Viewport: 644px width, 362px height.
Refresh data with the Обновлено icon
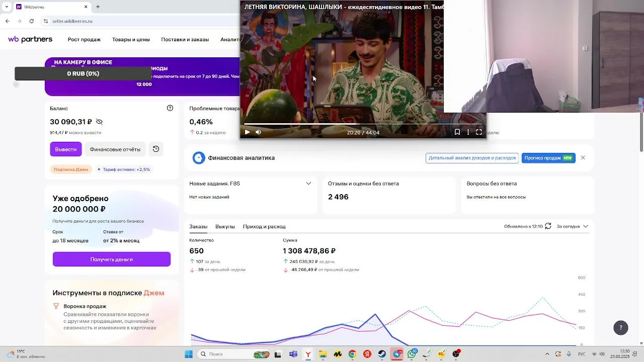(548, 226)
